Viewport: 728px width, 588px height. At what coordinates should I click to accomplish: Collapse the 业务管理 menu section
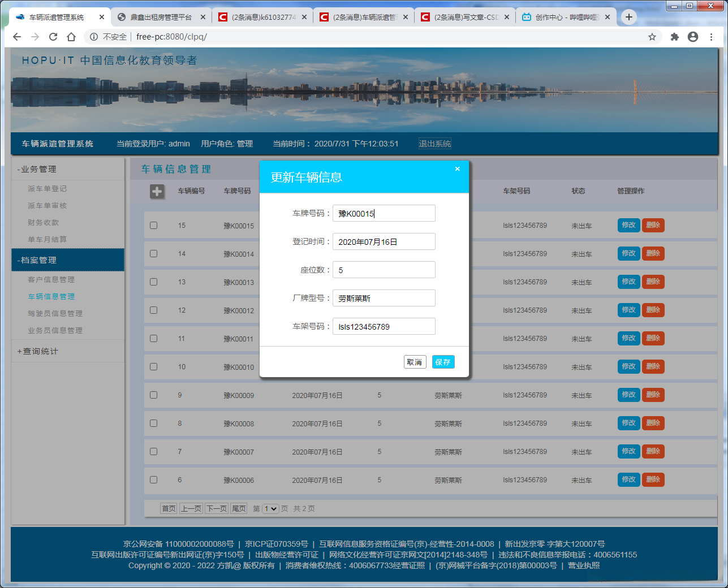click(x=68, y=169)
